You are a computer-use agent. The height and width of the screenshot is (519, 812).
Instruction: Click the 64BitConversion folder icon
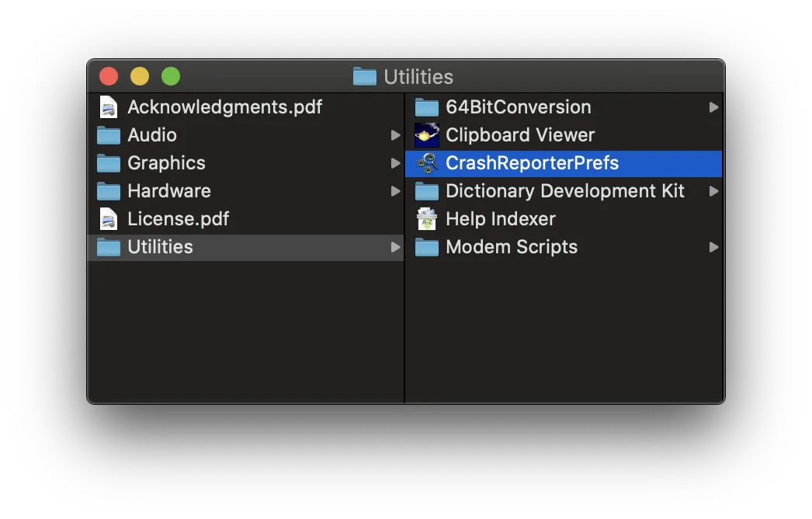426,107
